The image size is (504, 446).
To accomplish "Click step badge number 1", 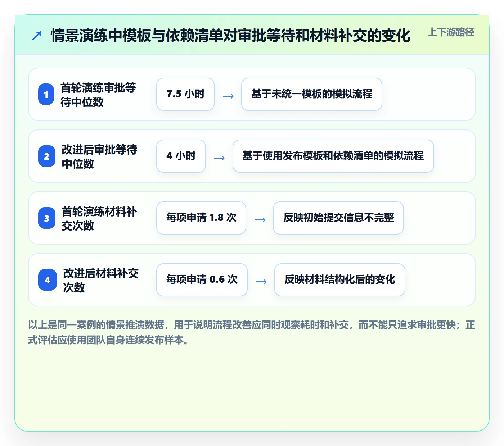I will pyautogui.click(x=46, y=94).
